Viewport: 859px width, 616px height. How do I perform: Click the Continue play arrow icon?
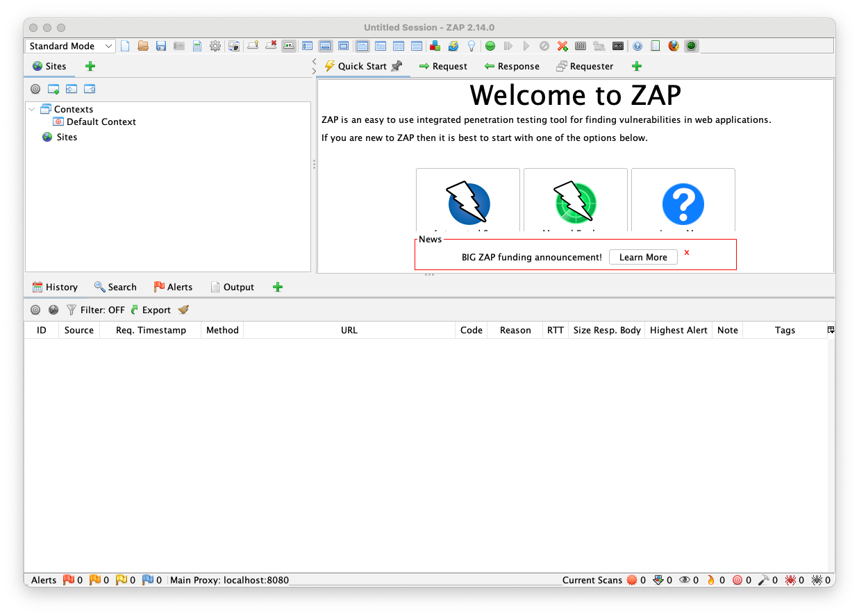point(526,47)
